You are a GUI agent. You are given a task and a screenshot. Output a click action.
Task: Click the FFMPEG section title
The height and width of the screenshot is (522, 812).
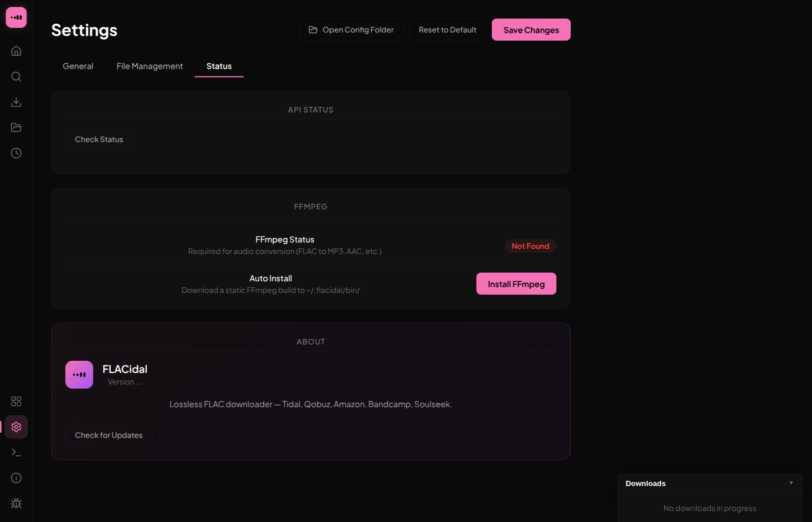(x=311, y=206)
